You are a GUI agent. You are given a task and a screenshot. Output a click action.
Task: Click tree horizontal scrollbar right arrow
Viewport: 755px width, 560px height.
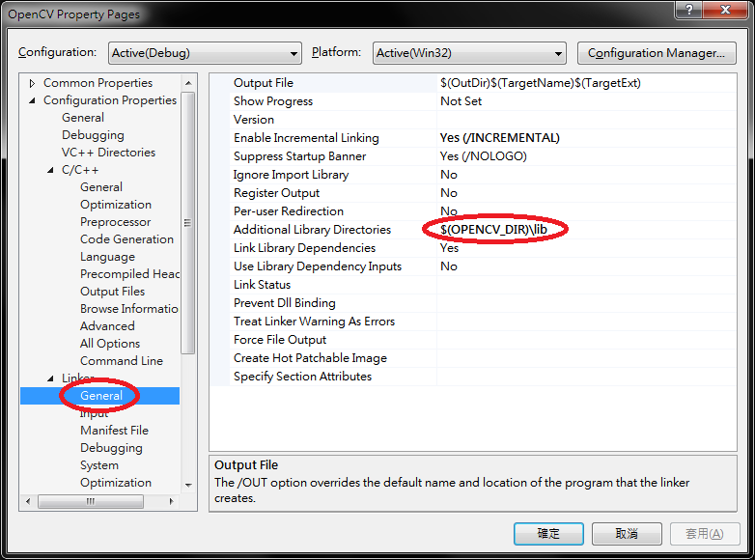click(x=171, y=501)
